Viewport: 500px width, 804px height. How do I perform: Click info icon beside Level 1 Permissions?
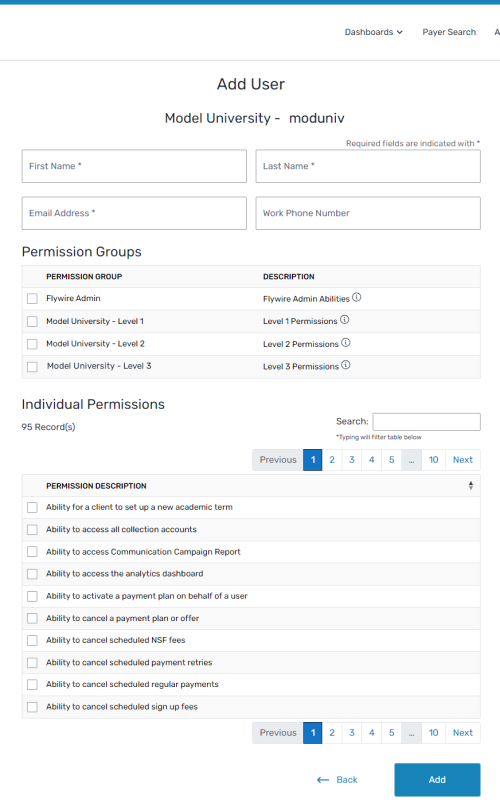coord(345,320)
